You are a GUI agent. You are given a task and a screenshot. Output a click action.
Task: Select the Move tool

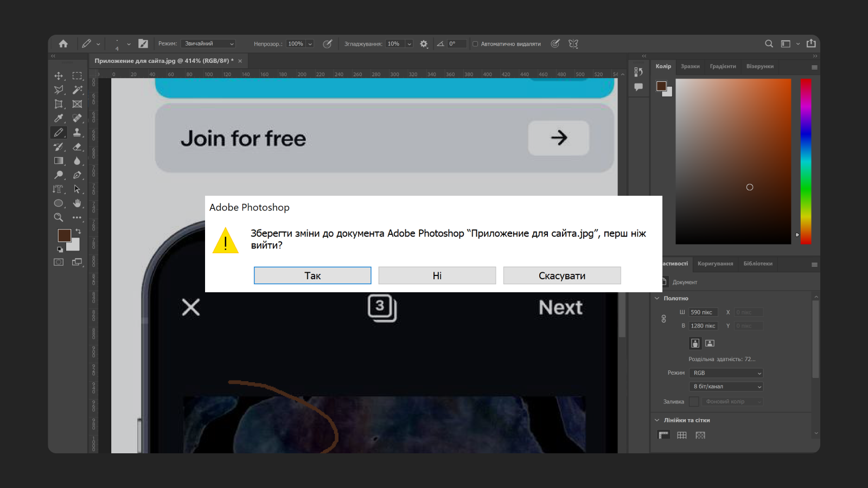pyautogui.click(x=59, y=75)
